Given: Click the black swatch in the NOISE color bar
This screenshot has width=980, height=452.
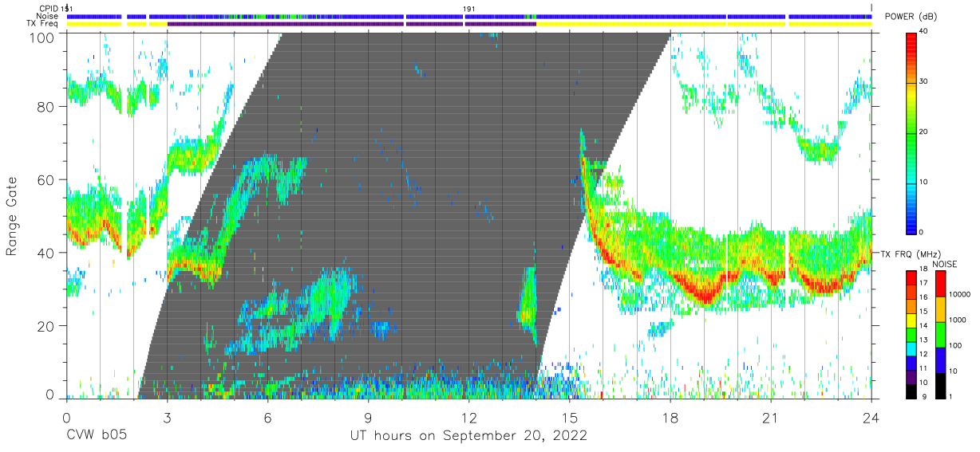Looking at the screenshot, I should (x=940, y=386).
